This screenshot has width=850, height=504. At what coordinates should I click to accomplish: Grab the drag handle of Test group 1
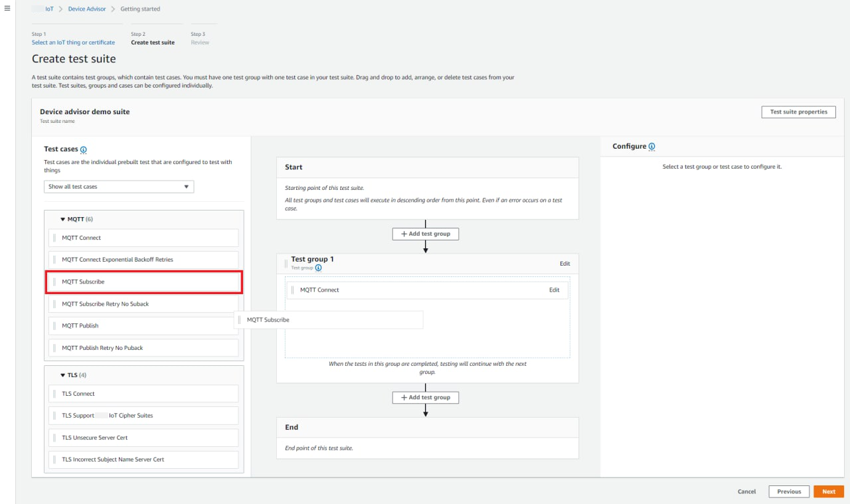tap(286, 264)
